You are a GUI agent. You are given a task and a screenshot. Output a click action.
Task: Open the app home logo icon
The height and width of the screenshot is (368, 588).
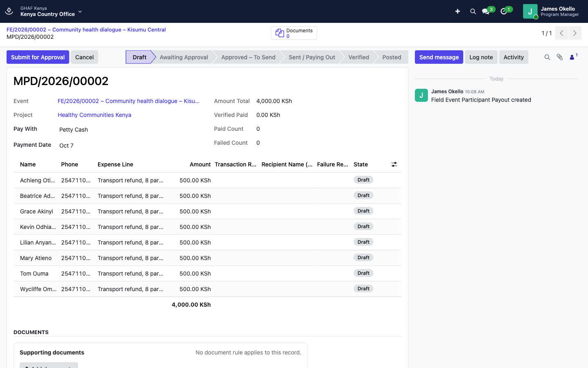(x=9, y=11)
